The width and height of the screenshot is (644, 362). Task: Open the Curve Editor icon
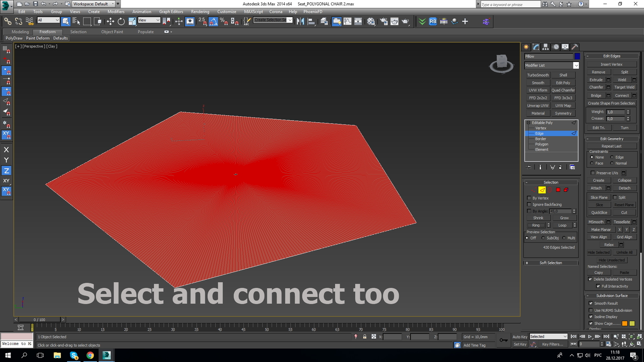pyautogui.click(x=347, y=21)
